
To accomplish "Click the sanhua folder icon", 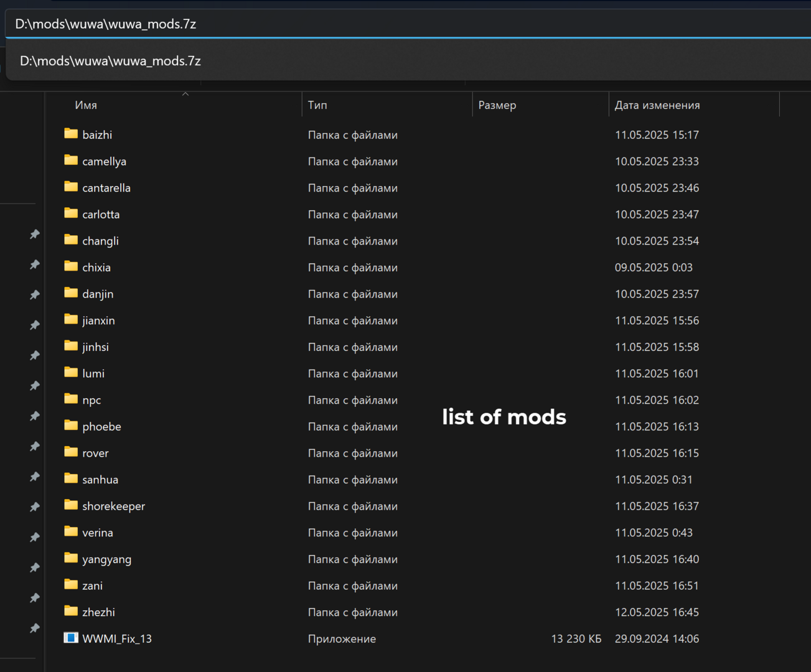I will click(71, 479).
